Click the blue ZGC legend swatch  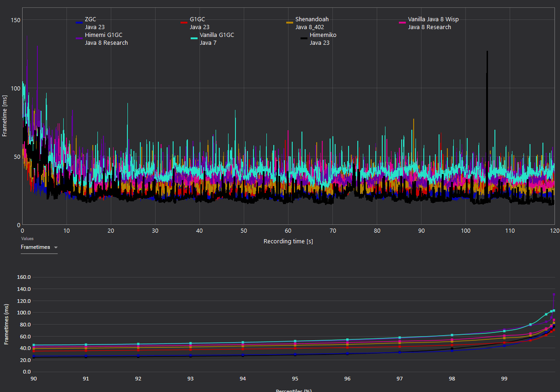coord(79,22)
